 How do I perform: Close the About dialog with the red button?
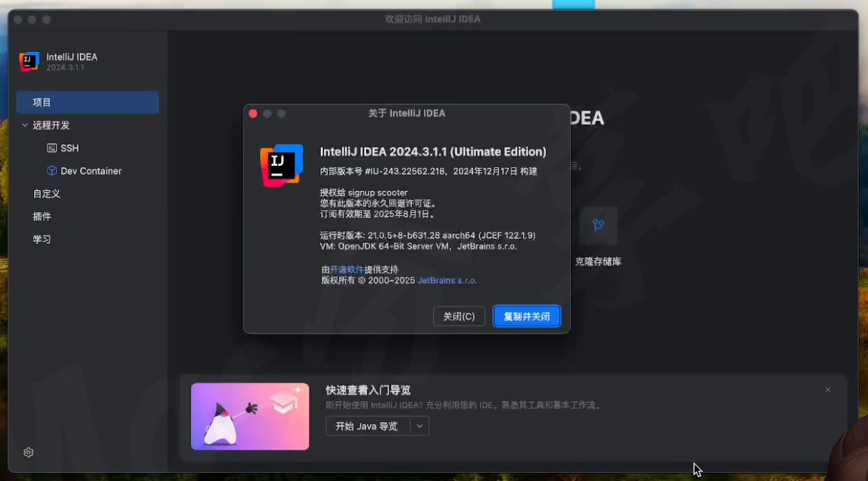(253, 113)
